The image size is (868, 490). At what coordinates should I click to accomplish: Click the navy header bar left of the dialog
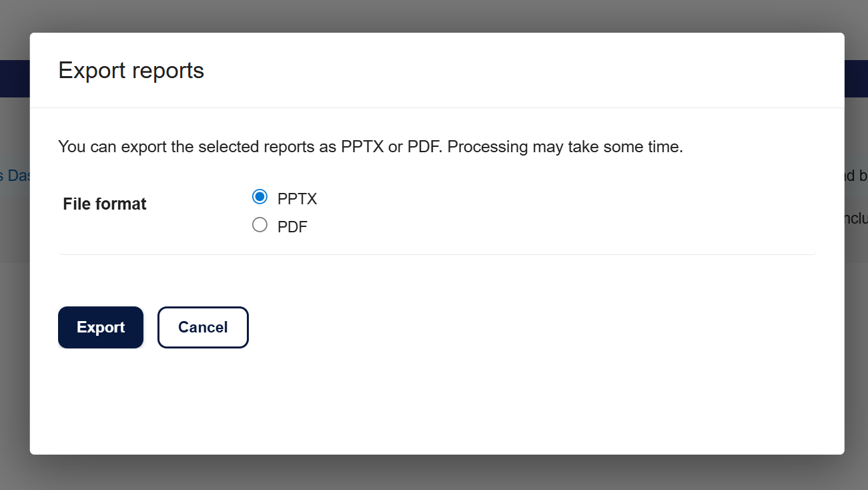(15, 79)
